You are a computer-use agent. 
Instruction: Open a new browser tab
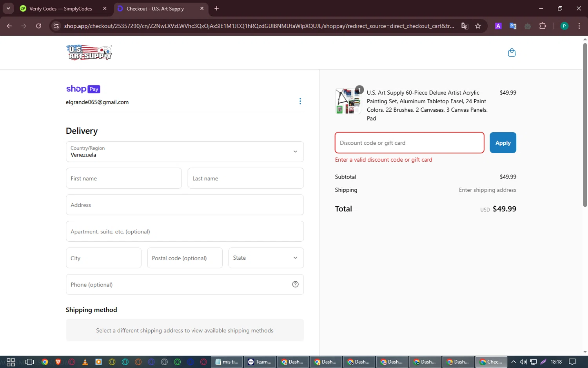pos(216,9)
